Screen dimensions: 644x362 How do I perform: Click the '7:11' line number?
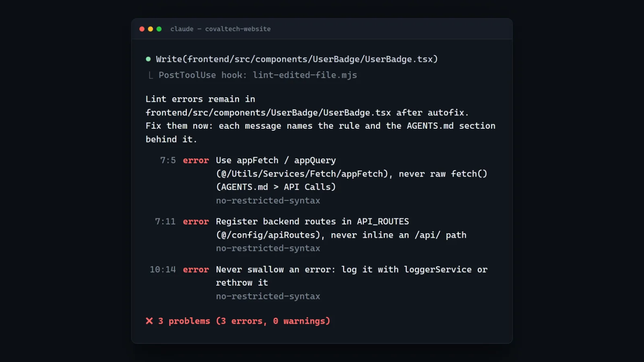tap(165, 222)
